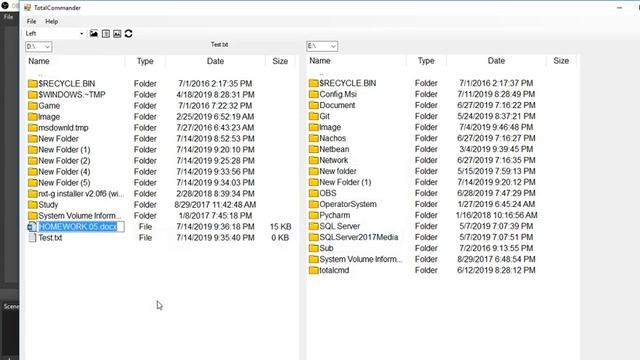The image size is (640, 360).
Task: Select System Volume Inform... in right panel
Action: (x=356, y=260)
